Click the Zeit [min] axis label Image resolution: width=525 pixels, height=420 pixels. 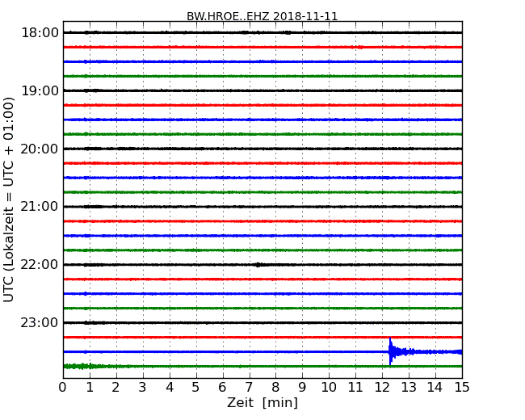tap(262, 402)
